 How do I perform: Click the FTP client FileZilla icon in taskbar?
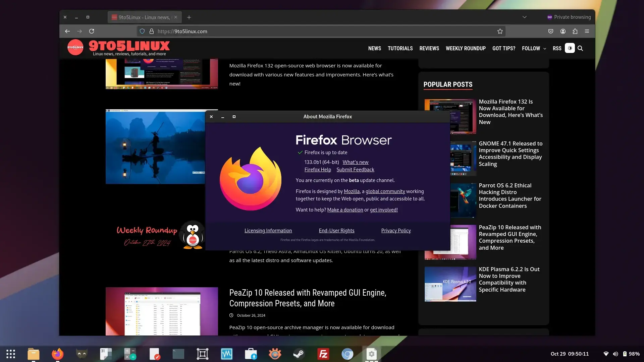pos(323,354)
